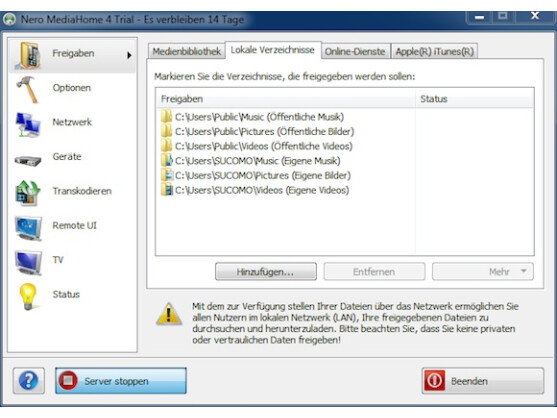
Task: Select Transkodieren label in the sidebar
Action: 82,191
